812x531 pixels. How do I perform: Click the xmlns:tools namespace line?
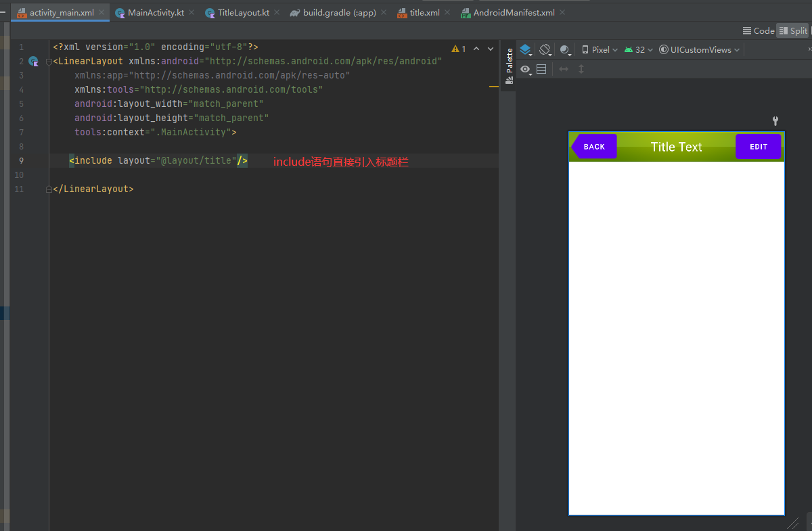click(x=199, y=90)
